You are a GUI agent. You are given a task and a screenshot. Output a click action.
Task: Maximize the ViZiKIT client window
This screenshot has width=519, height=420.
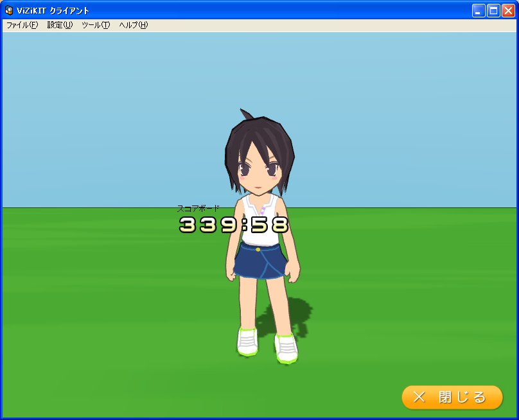coord(493,11)
